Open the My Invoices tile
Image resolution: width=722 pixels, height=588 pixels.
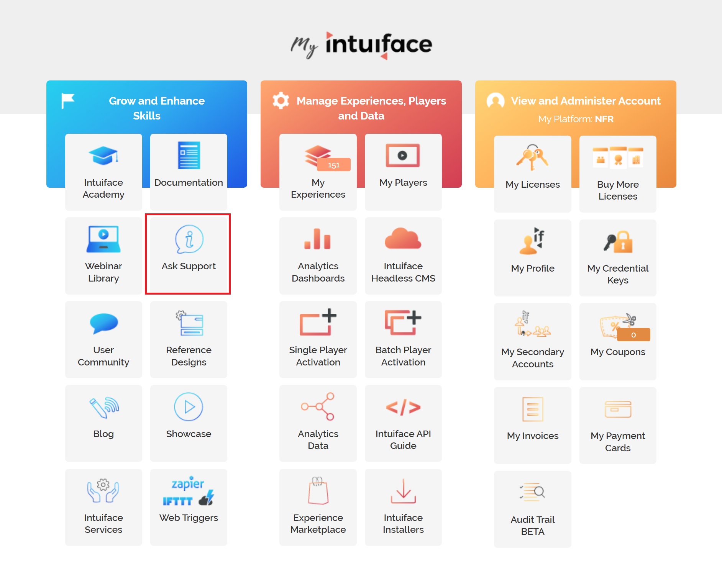coord(533,425)
